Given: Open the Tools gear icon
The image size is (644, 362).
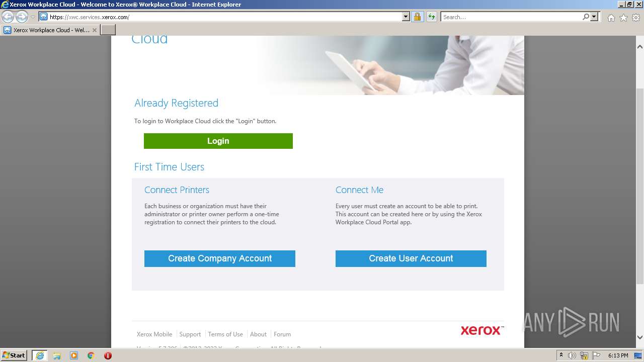Looking at the screenshot, I should click(635, 18).
